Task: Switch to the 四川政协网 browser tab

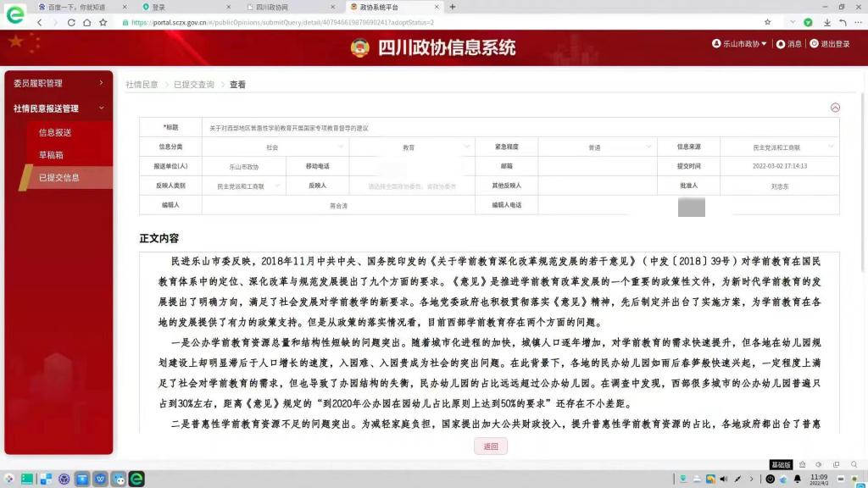Action: tap(274, 7)
